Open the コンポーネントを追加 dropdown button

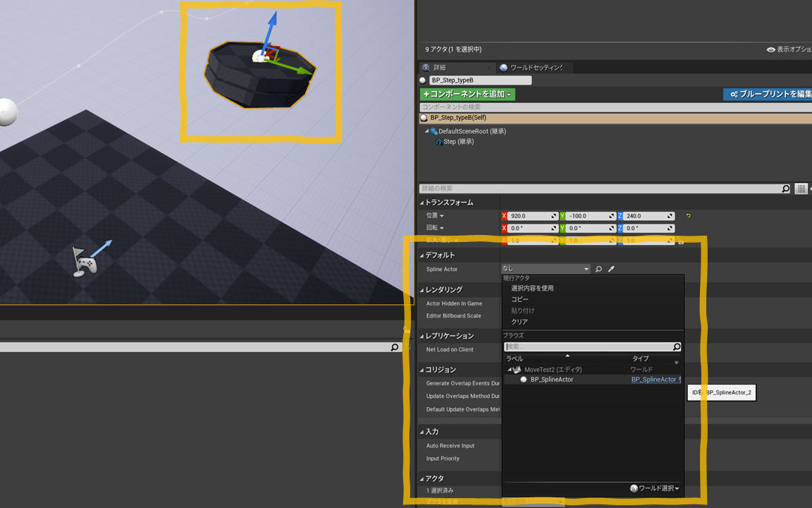point(467,95)
